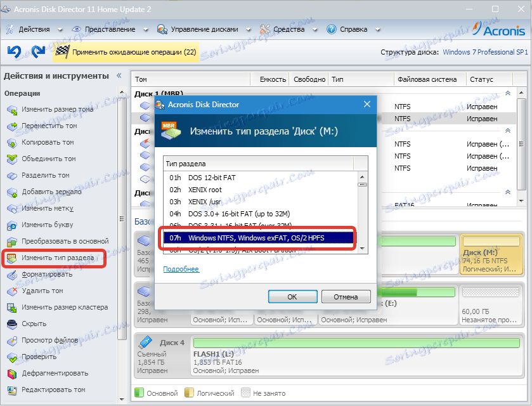
Task: Click the 'Разделить том' icon
Action: click(x=12, y=176)
